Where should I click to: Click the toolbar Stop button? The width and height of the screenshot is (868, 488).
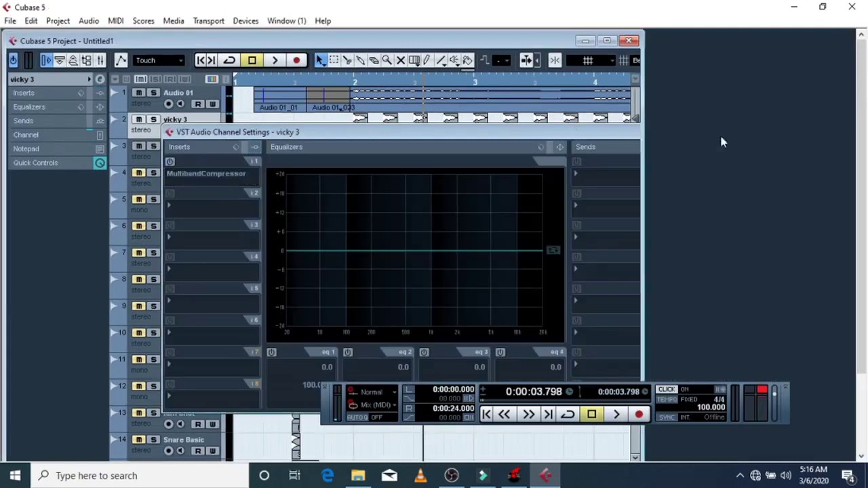252,60
